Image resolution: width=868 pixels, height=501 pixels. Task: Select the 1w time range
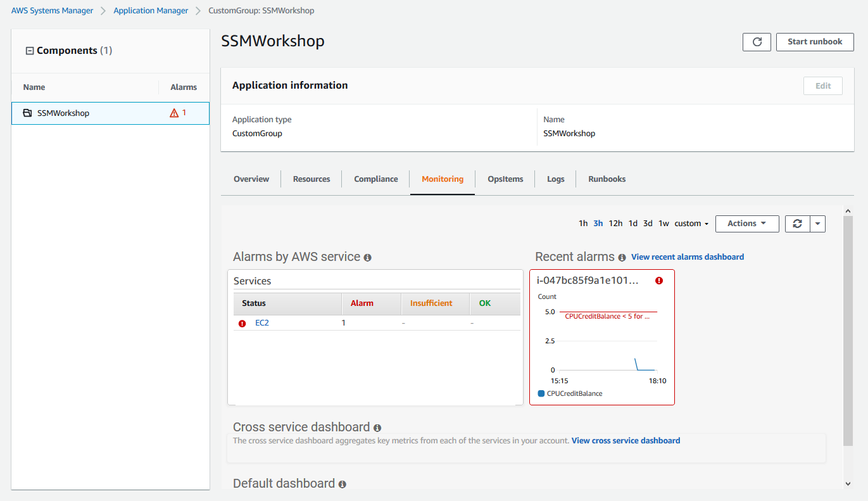click(664, 224)
